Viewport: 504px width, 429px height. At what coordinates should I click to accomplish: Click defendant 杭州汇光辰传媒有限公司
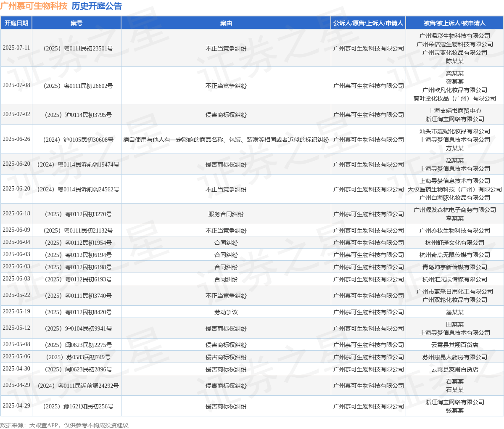454,279
